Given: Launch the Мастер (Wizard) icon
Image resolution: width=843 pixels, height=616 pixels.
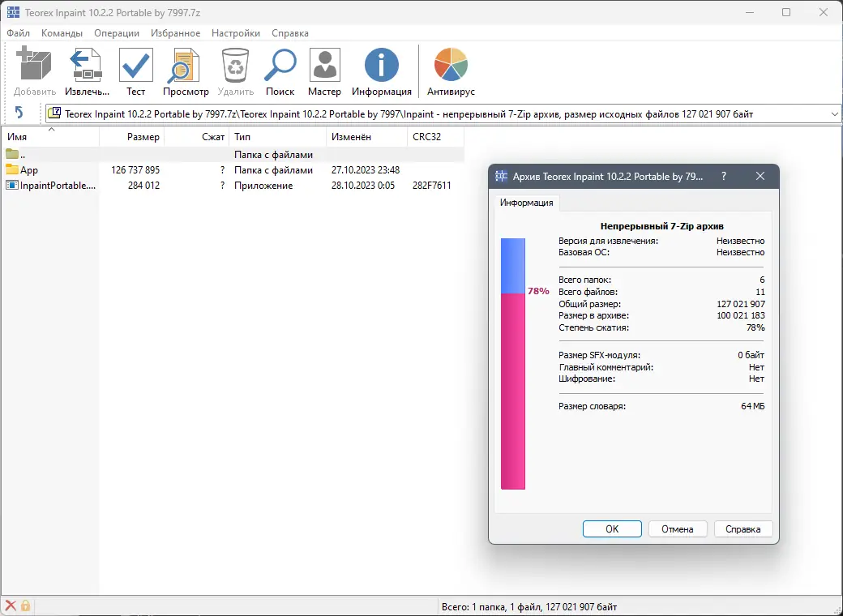Looking at the screenshot, I should click(x=324, y=63).
